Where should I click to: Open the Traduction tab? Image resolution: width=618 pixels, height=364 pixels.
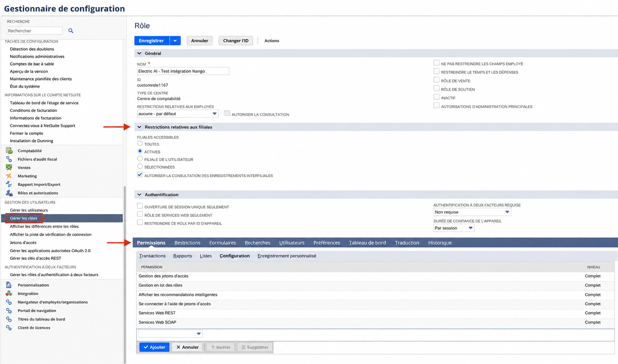point(407,243)
